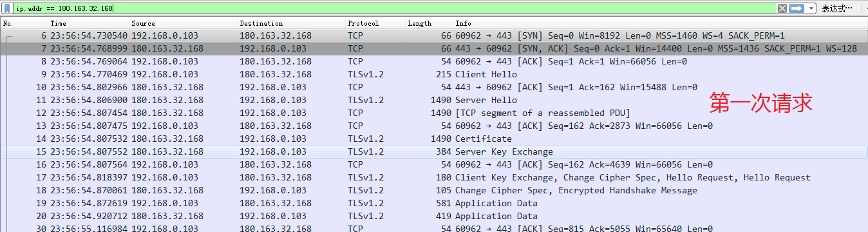Click length value 1490 in packet 11
This screenshot has height=232, width=868.
440,100
